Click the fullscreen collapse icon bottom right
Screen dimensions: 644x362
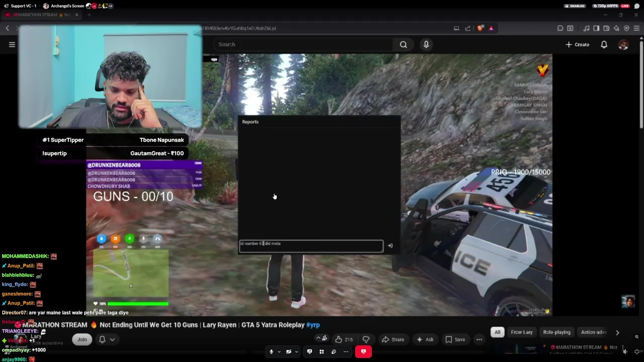point(637,351)
